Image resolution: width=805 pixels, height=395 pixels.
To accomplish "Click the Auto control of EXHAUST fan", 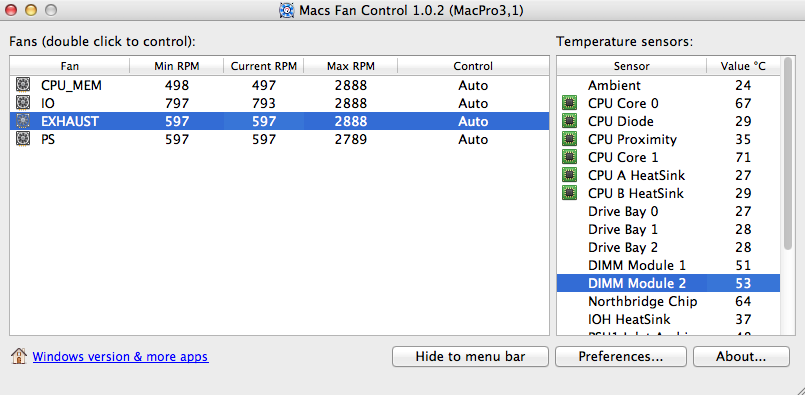I will (x=473, y=121).
